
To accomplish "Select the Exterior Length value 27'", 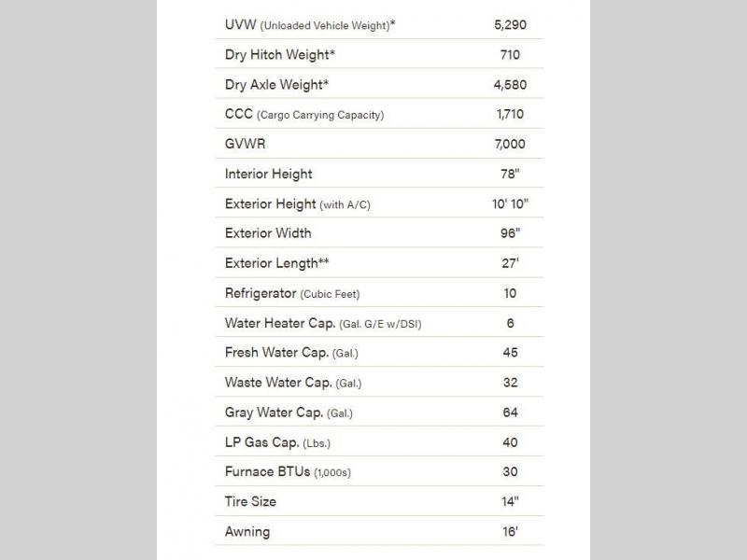I will (510, 263).
